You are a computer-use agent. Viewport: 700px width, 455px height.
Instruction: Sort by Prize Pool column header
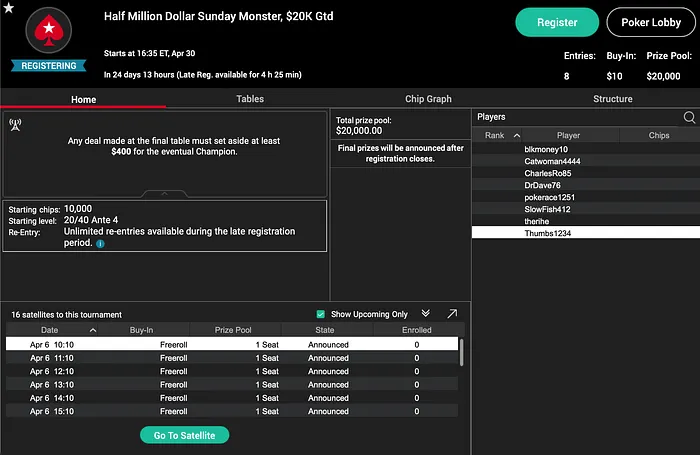pyautogui.click(x=233, y=330)
